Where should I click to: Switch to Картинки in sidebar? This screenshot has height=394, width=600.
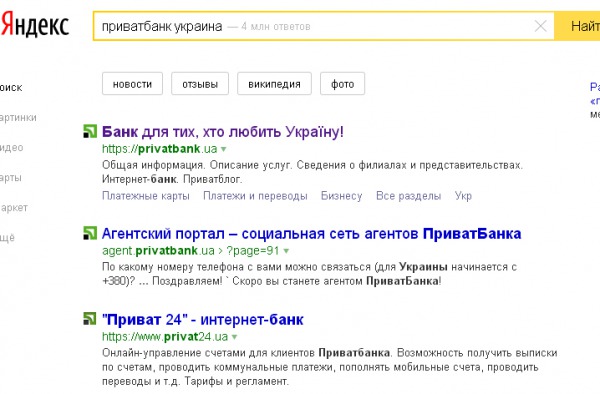pos(18,117)
